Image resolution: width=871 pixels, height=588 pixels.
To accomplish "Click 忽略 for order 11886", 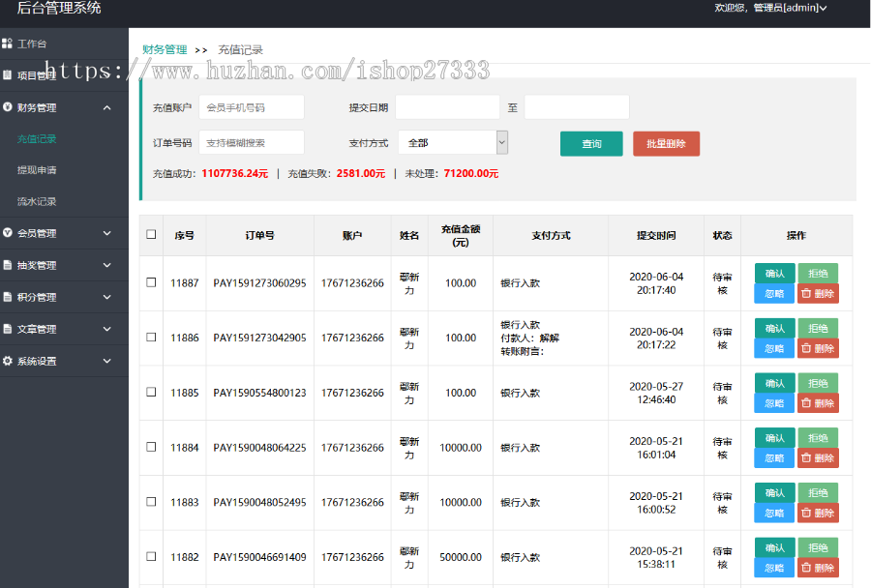I will click(774, 348).
